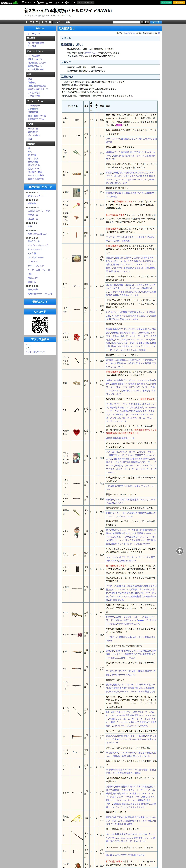Open the 分厚いハードカバーの小説 thumbnail

pyautogui.click(x=77, y=458)
